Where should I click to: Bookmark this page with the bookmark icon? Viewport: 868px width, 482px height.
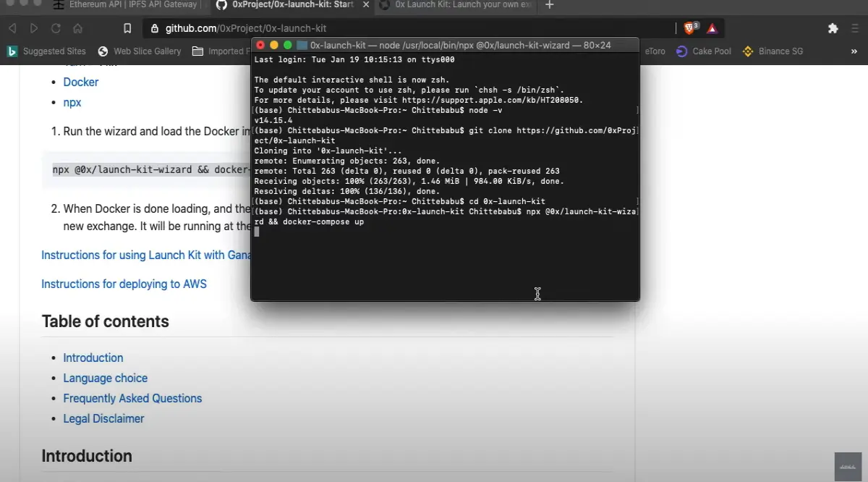[x=127, y=28]
